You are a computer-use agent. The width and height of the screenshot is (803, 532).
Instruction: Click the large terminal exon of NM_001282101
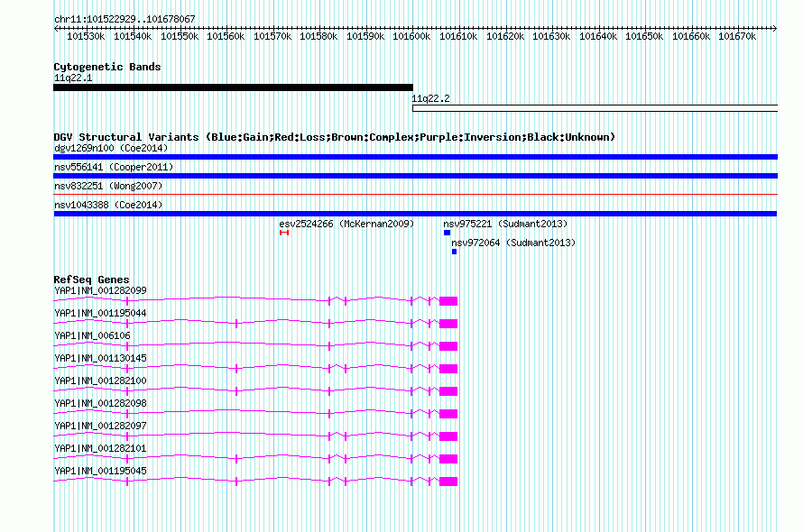448,459
